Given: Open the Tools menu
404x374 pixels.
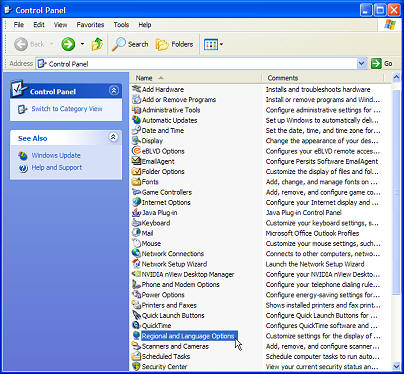Looking at the screenshot, I should click(121, 25).
